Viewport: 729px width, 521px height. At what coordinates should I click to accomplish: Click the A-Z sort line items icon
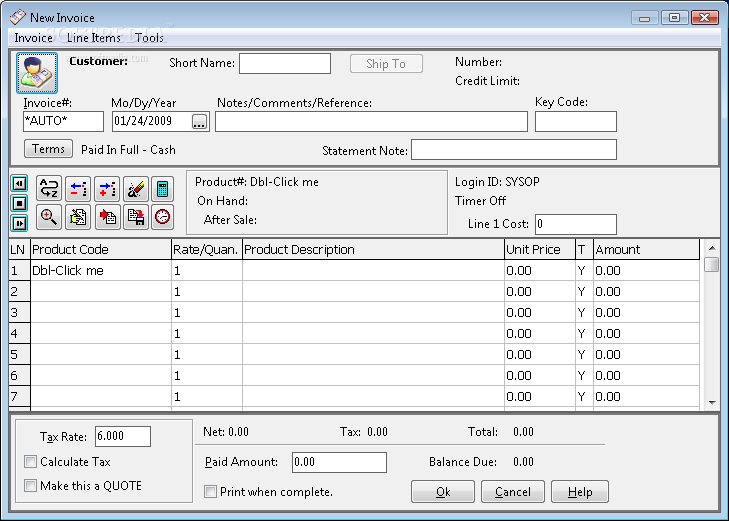point(49,189)
